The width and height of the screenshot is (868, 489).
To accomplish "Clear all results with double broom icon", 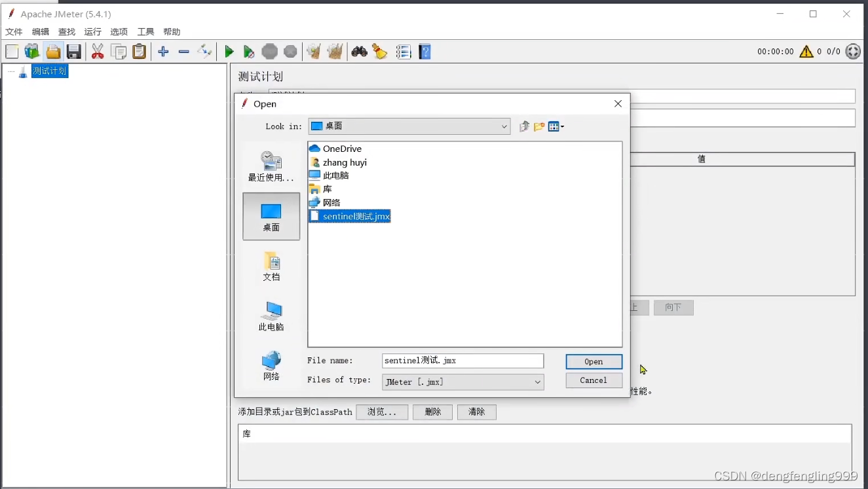I will (x=335, y=52).
